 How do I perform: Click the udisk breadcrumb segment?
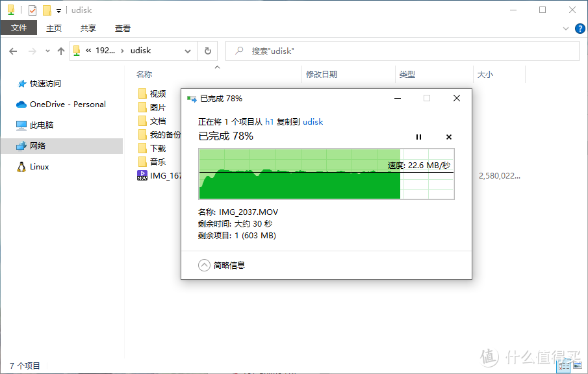point(140,51)
